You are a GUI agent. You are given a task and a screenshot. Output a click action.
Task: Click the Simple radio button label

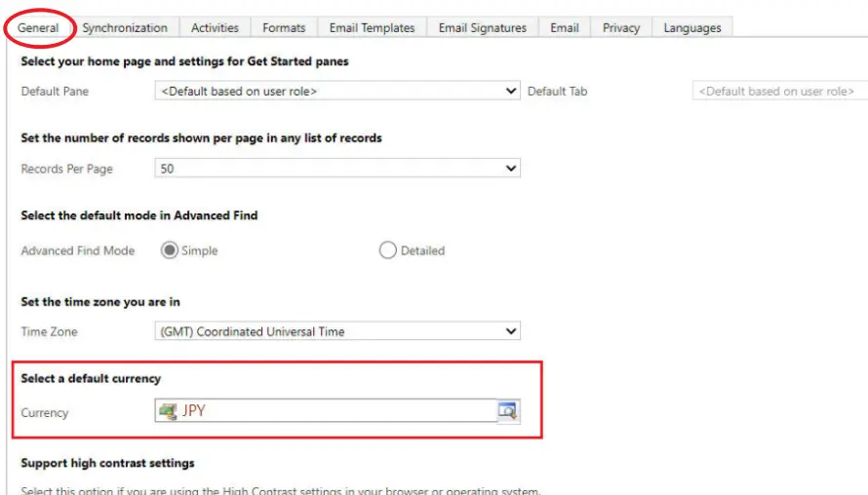click(x=200, y=250)
